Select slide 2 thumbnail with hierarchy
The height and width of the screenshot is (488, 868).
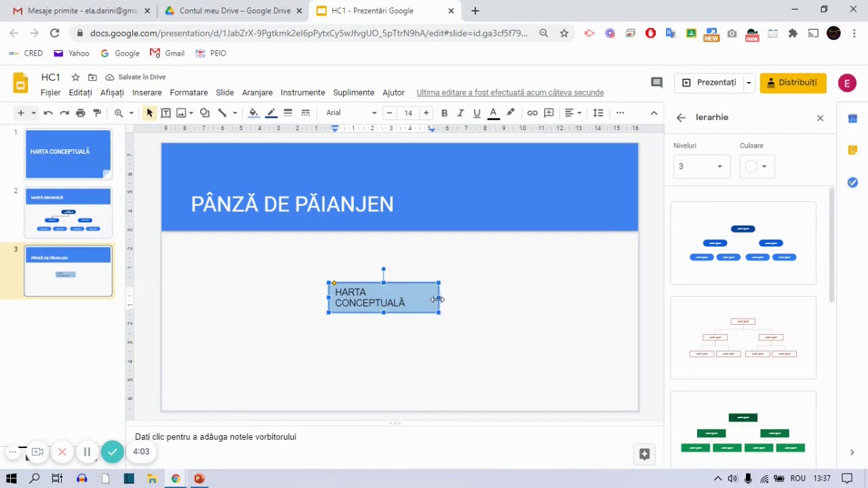pyautogui.click(x=68, y=213)
